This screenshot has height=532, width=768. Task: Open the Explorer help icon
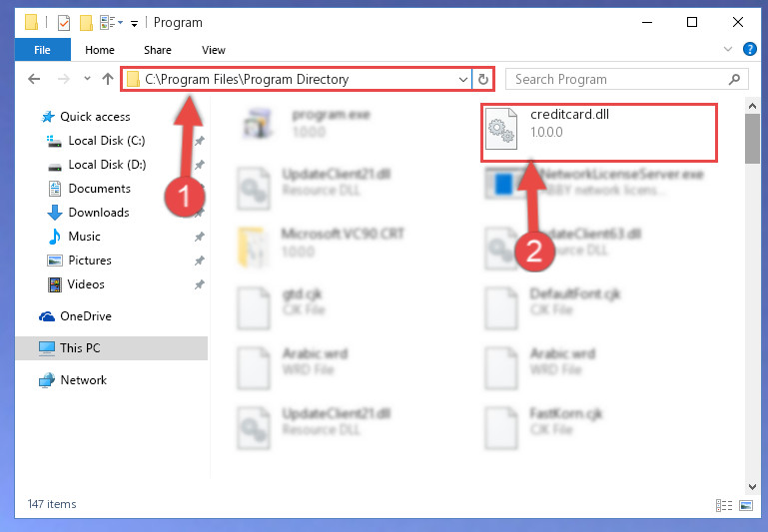tap(749, 49)
